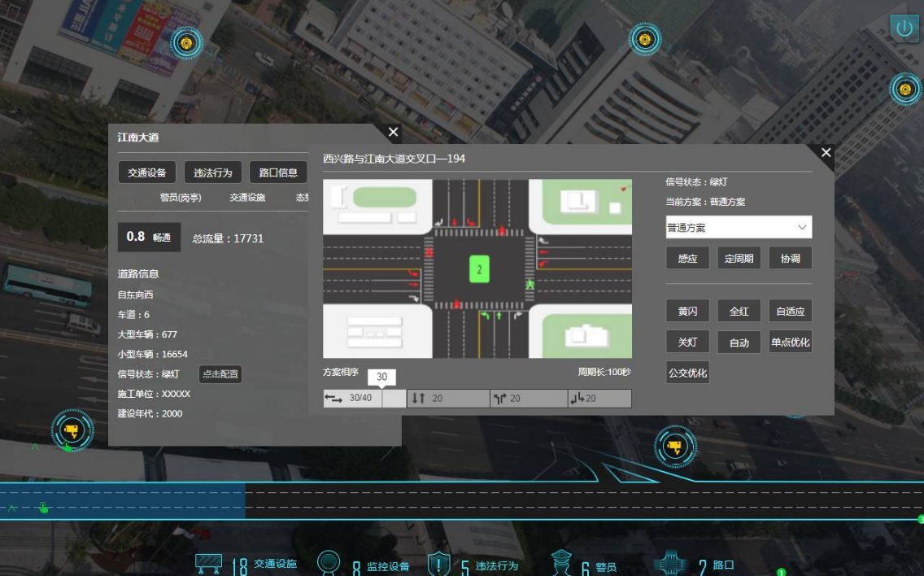This screenshot has width=924, height=576.
Task: Click the 黄闪 button
Action: [x=687, y=311]
